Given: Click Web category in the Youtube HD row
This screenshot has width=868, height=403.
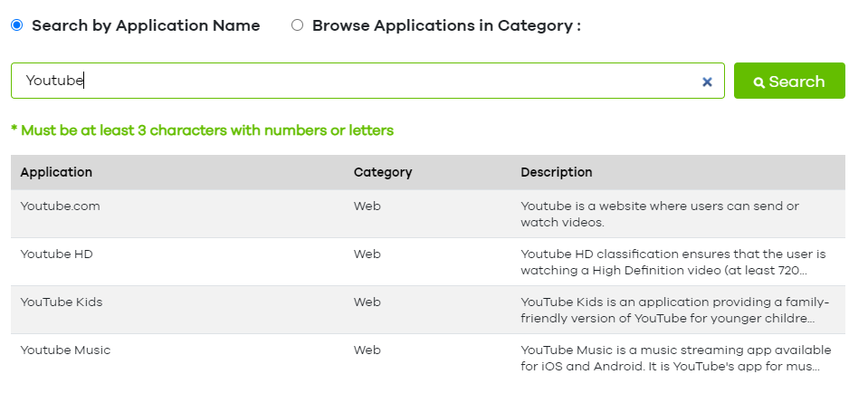Looking at the screenshot, I should coord(367,254).
